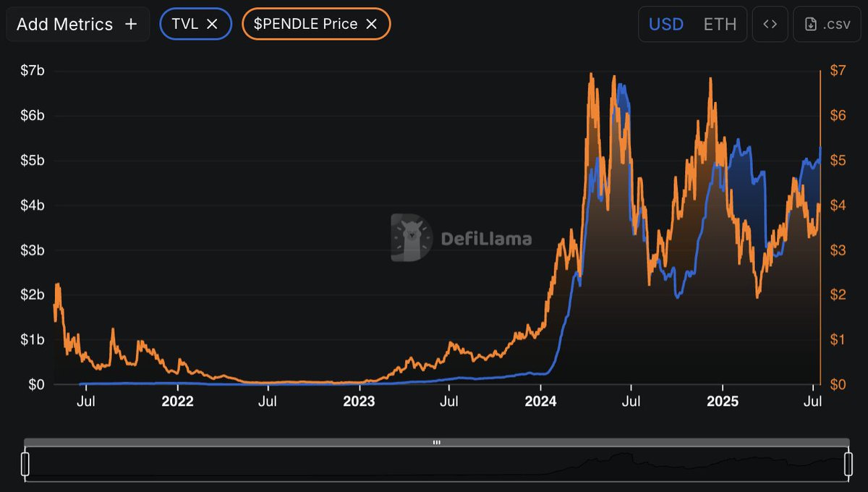Click the mini overview chart in range selector
The width and height of the screenshot is (868, 492).
pos(437,463)
